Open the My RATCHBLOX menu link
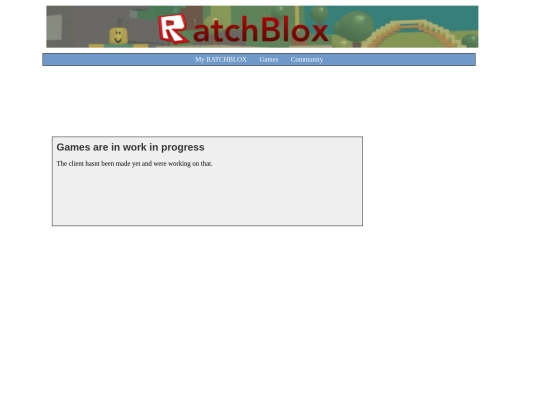540x405 pixels. tap(221, 59)
